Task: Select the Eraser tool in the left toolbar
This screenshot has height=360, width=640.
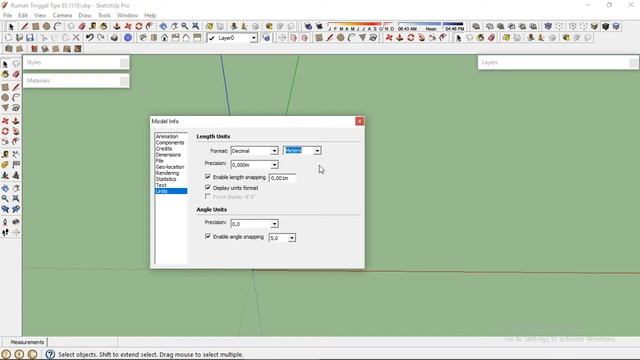Action: point(16,74)
